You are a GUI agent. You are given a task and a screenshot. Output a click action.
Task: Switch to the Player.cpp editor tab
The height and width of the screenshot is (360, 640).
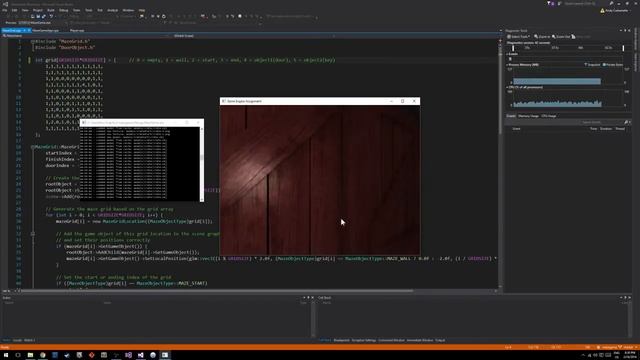point(77,31)
